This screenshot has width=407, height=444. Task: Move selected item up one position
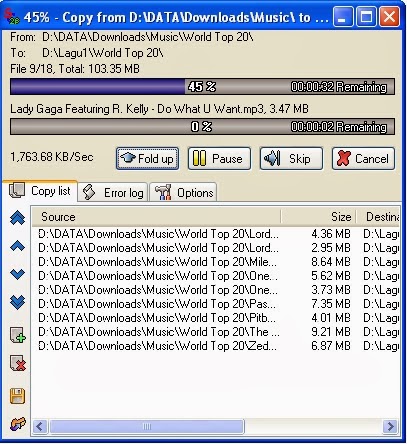18,246
